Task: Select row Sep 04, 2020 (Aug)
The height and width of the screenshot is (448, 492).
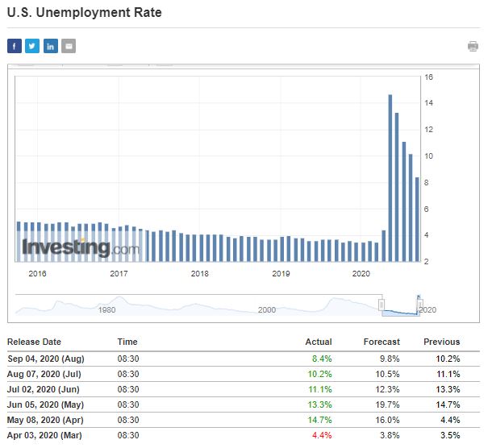Action: pos(244,359)
